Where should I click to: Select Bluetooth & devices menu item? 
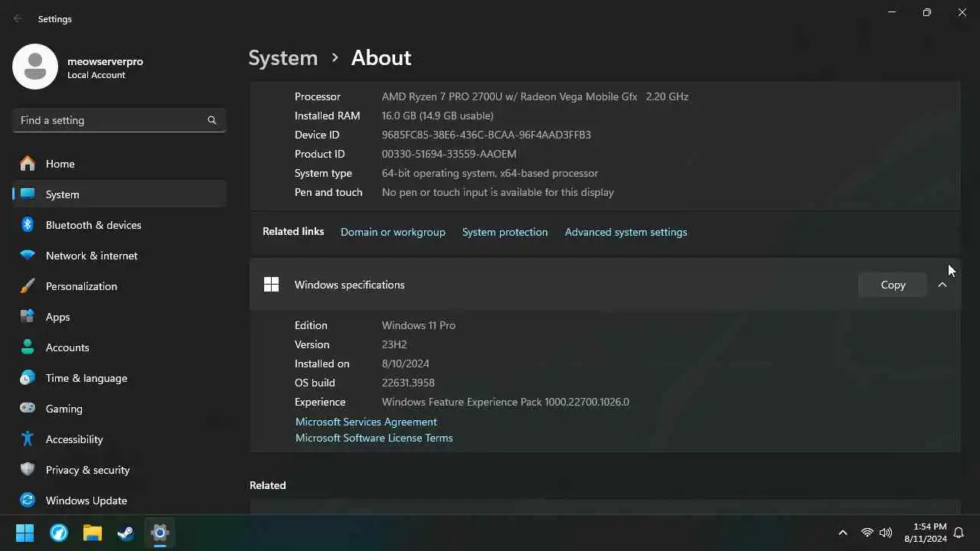click(x=119, y=225)
